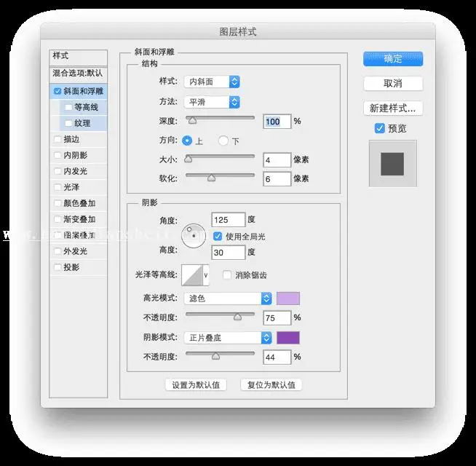Open 新建样式... dialog
This screenshot has width=476, height=466.
pos(393,108)
